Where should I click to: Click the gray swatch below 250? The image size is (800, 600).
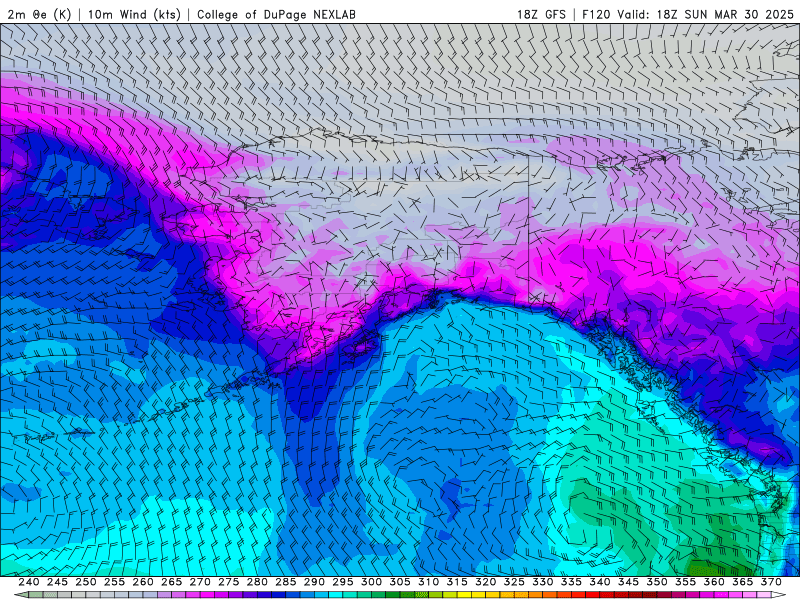click(x=93, y=595)
